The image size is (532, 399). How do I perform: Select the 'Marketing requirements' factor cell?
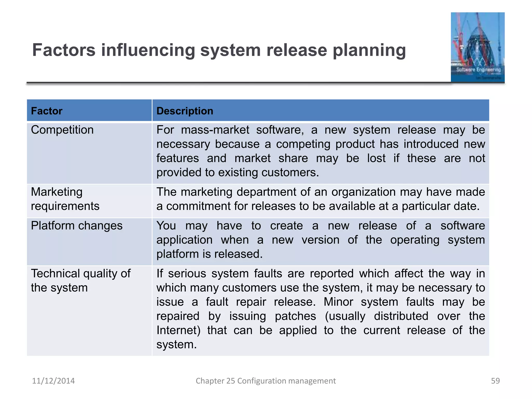pyautogui.click(x=89, y=201)
